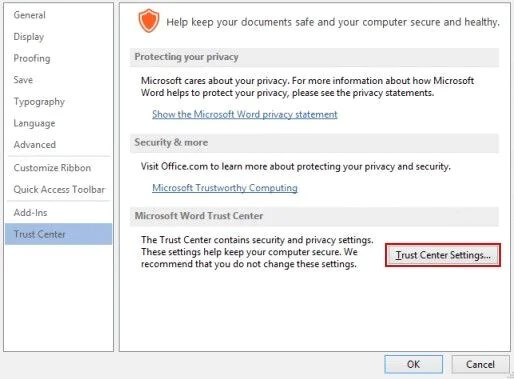Open the Microsoft Word privacy statement link
This screenshot has width=514, height=379.
click(245, 114)
